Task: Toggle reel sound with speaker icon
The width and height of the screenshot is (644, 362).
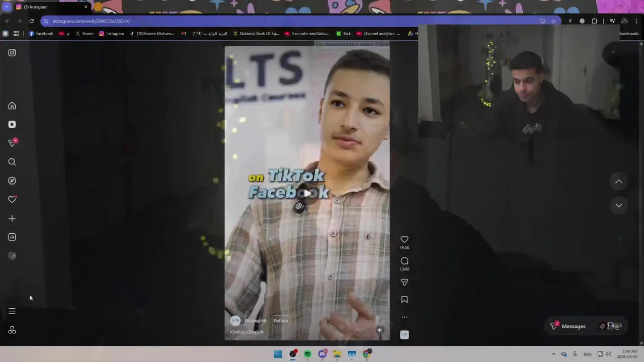Action: tap(380, 330)
